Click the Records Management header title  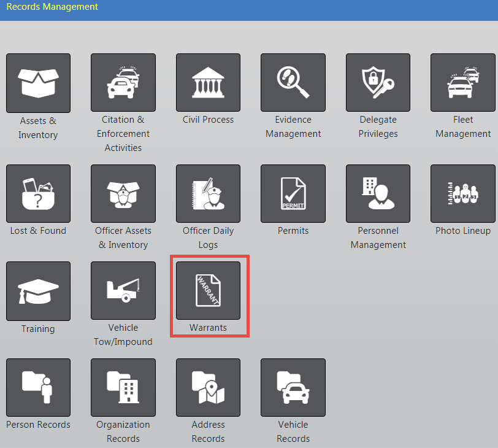[52, 7]
